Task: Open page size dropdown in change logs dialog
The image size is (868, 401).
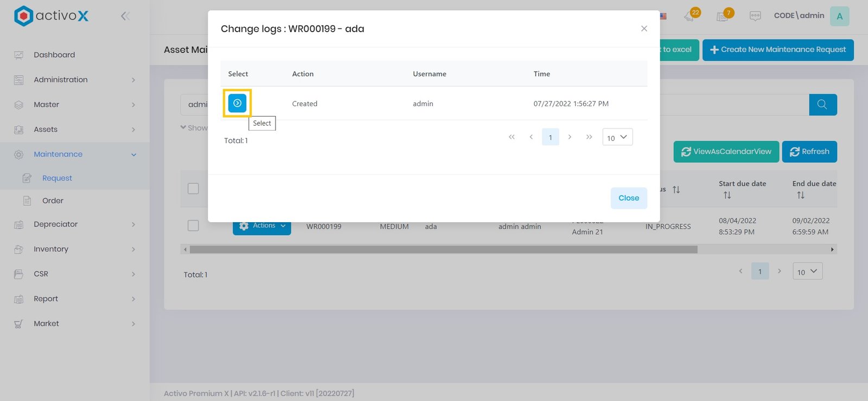Action: [x=617, y=137]
